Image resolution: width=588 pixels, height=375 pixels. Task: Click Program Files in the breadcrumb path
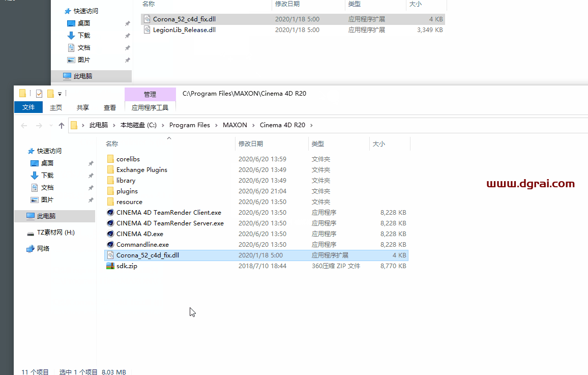[189, 125]
